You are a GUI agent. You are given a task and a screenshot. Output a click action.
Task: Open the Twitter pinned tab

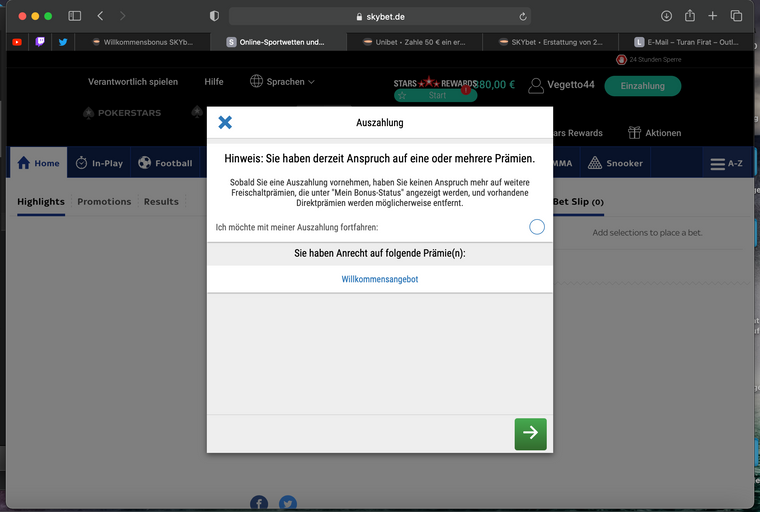tap(63, 42)
